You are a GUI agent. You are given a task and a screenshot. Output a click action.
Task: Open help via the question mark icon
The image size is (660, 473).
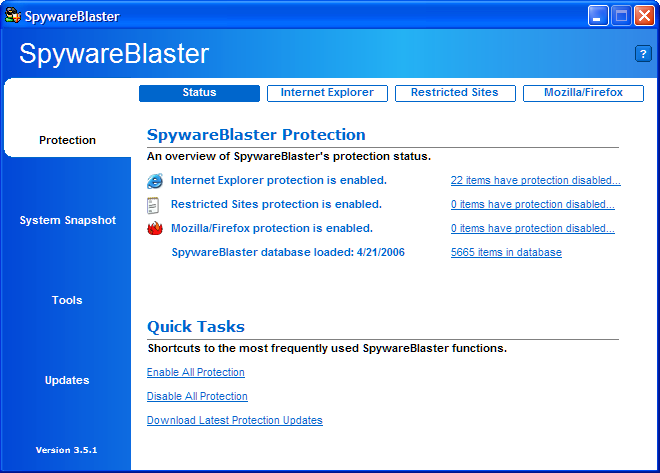(643, 54)
